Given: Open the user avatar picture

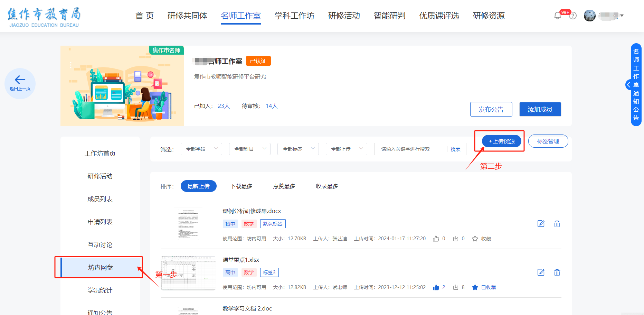Looking at the screenshot, I should (x=590, y=16).
